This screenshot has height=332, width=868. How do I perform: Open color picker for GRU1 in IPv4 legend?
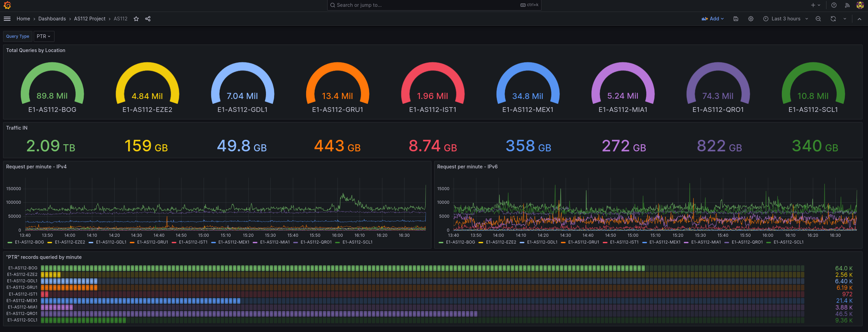coord(132,243)
